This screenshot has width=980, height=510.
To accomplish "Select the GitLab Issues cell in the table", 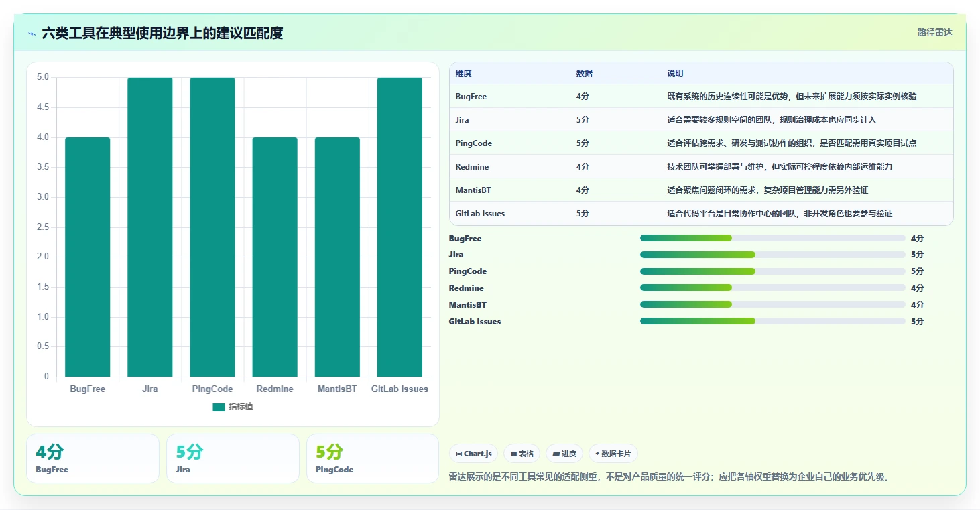I will (x=480, y=214).
